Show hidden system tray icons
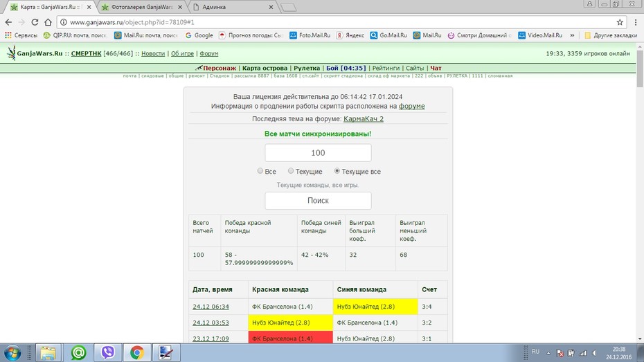Viewport: 644px width, 362px height. tap(548, 352)
